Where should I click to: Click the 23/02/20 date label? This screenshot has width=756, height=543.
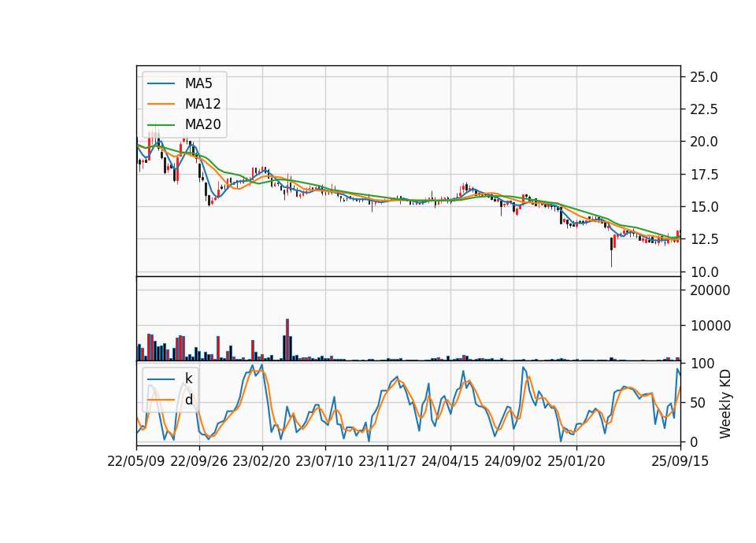pos(261,461)
